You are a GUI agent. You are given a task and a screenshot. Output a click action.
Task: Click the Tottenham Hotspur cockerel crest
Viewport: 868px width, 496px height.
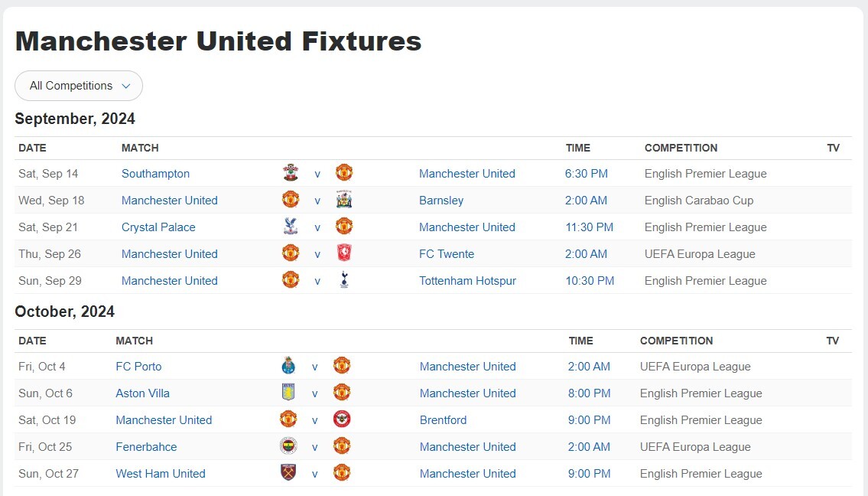point(344,280)
